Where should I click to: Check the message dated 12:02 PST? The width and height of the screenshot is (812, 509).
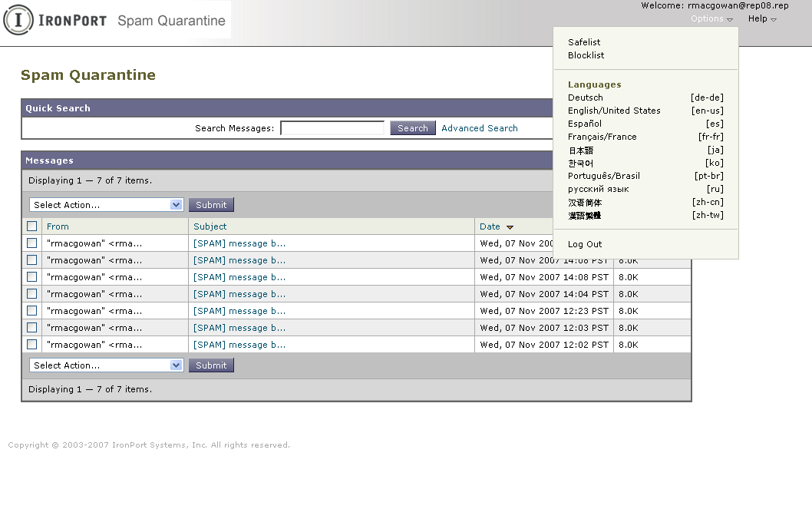coord(32,345)
